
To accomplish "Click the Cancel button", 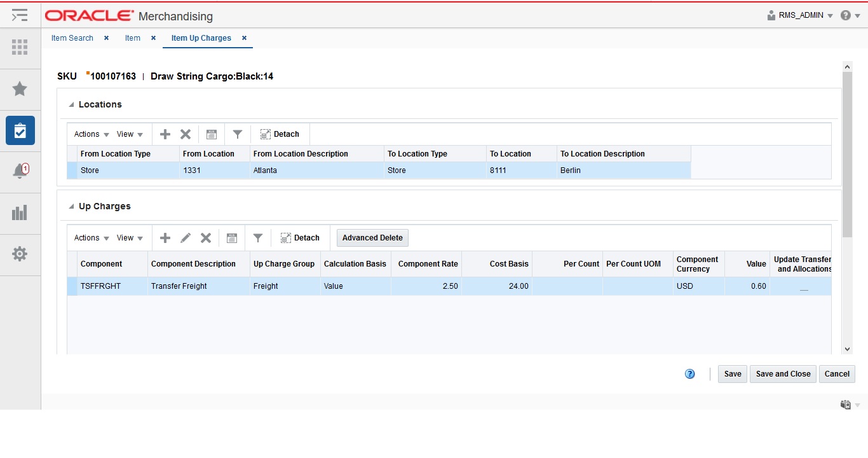I will [837, 374].
